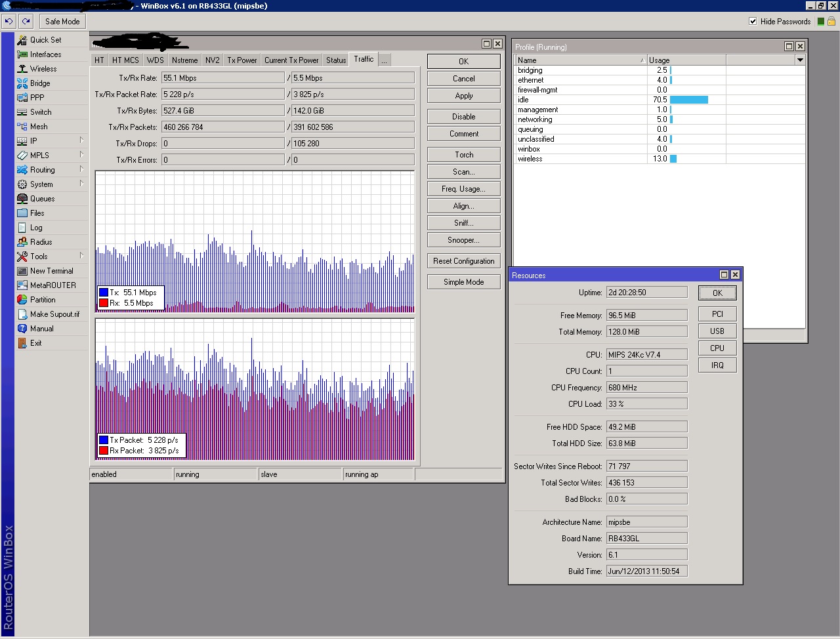
Task: Expand the Routing submenu arrow
Action: click(81, 169)
